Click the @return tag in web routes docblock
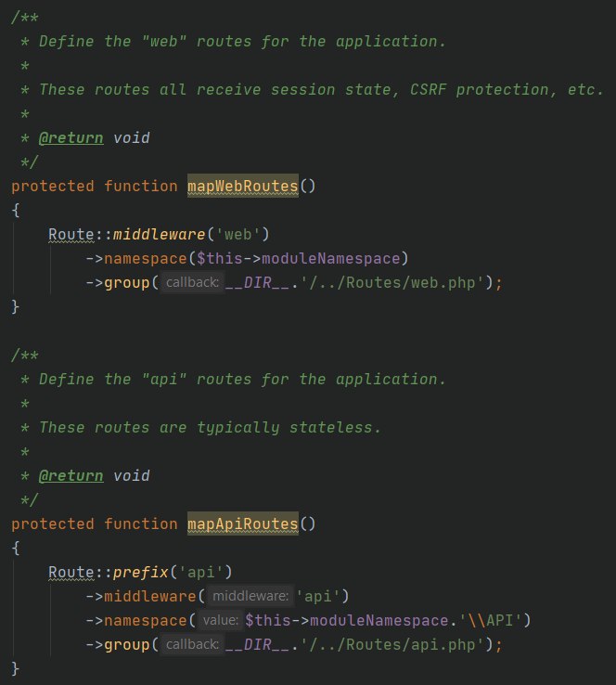616x685 pixels. (x=71, y=138)
